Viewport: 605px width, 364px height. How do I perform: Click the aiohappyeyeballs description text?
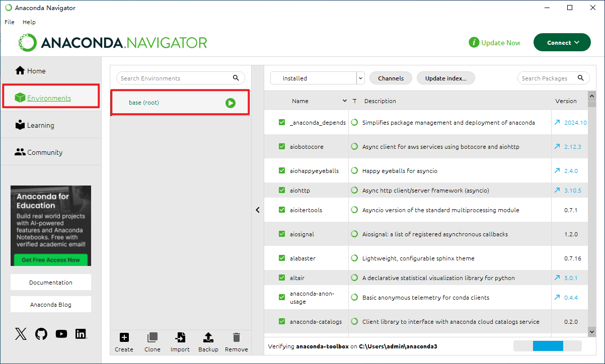point(400,171)
